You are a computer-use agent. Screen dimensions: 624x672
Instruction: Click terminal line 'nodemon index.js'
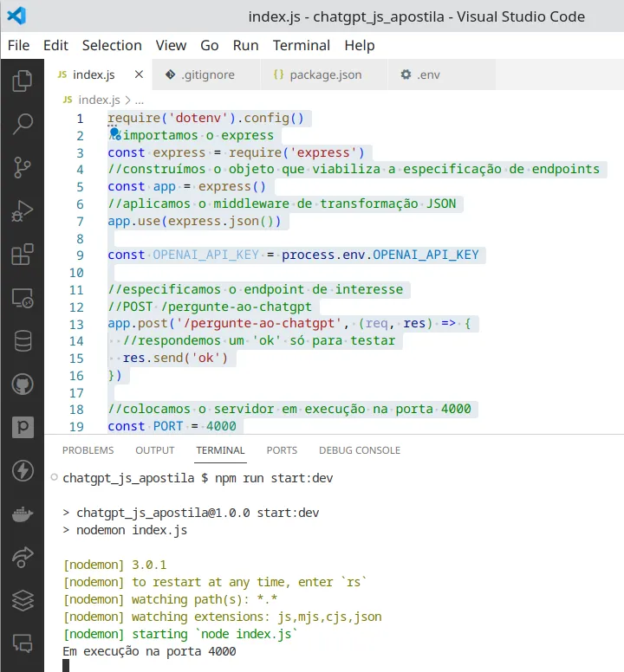[x=132, y=530]
